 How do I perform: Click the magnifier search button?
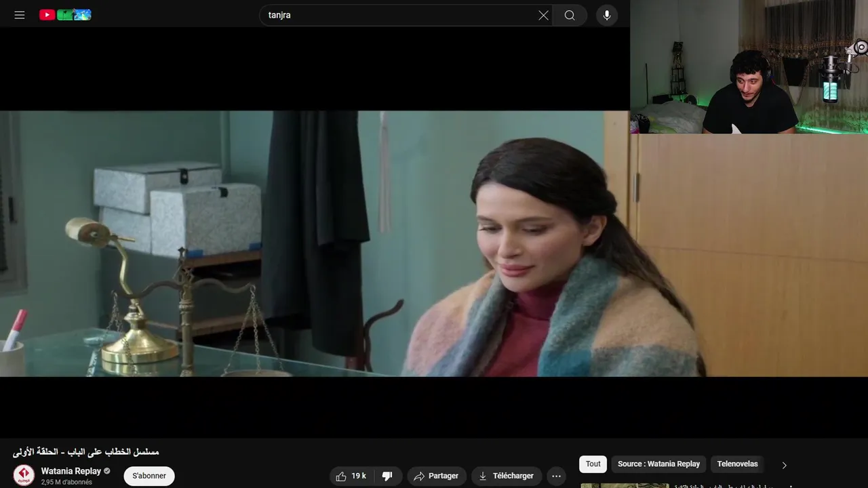[570, 15]
